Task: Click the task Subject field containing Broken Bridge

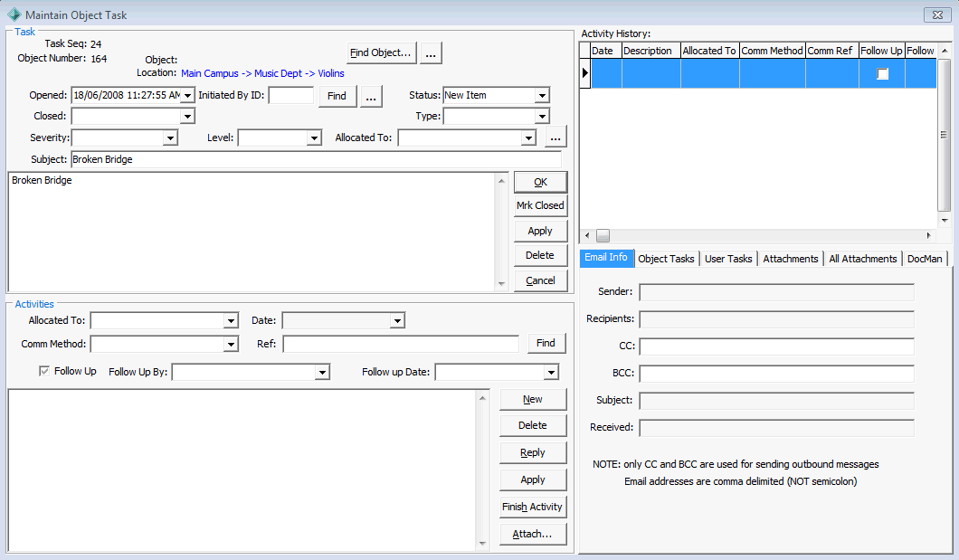Action: (317, 159)
